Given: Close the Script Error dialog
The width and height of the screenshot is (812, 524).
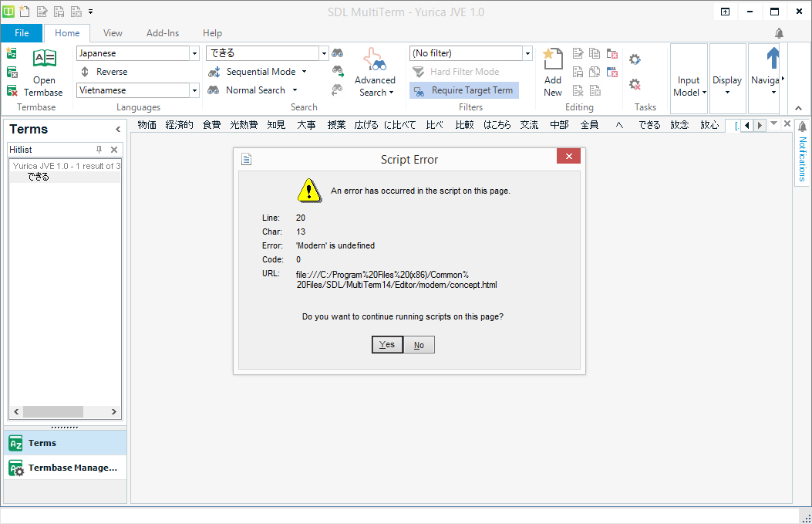Looking at the screenshot, I should [568, 157].
